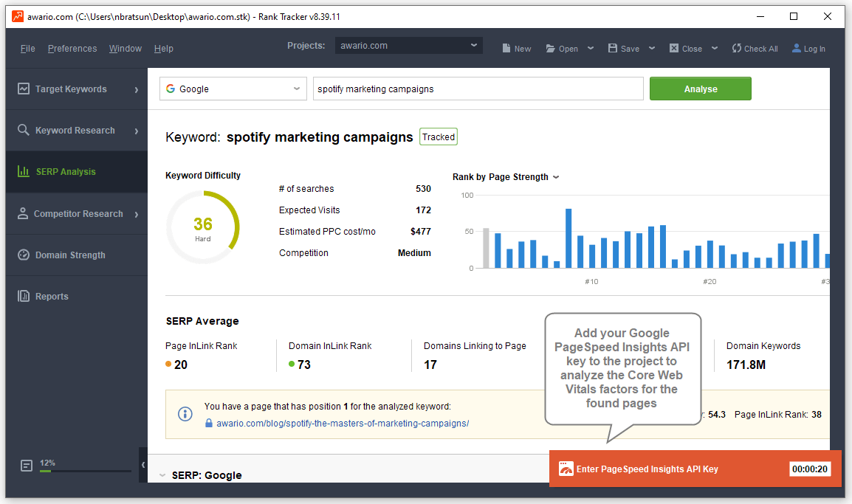Collapse the left sidebar with arrow handle

(x=142, y=465)
